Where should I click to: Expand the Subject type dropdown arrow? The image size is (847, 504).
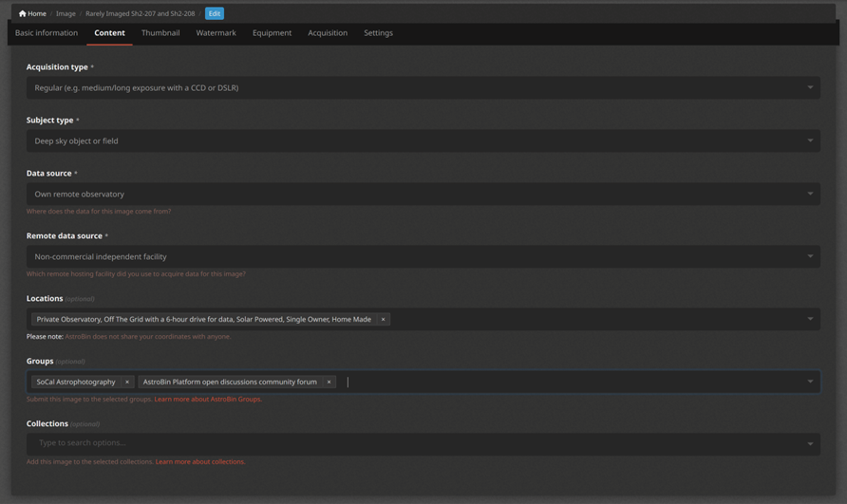coord(810,140)
